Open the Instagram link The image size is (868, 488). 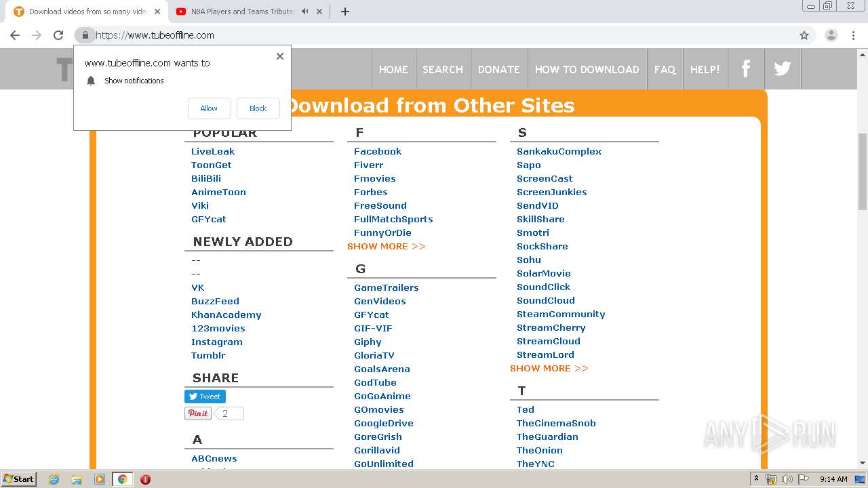217,342
